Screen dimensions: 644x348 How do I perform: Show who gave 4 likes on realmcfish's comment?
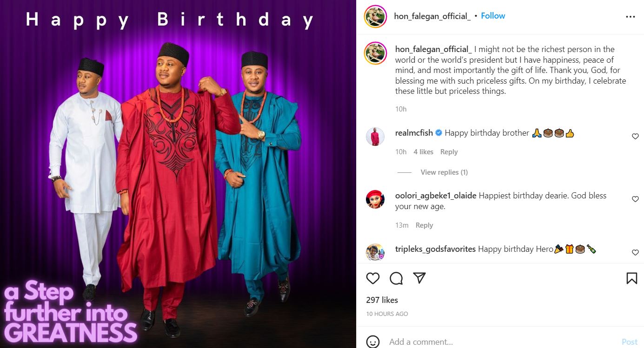(x=423, y=152)
